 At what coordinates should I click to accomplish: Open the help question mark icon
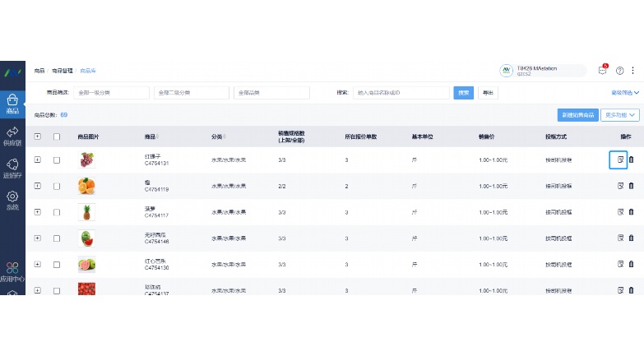coord(620,71)
